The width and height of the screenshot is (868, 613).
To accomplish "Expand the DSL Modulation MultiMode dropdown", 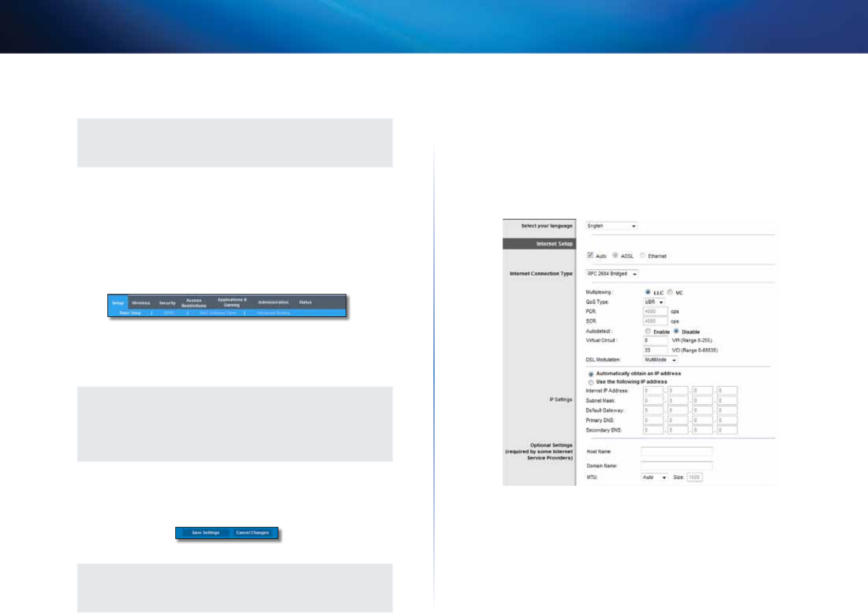I will click(660, 360).
